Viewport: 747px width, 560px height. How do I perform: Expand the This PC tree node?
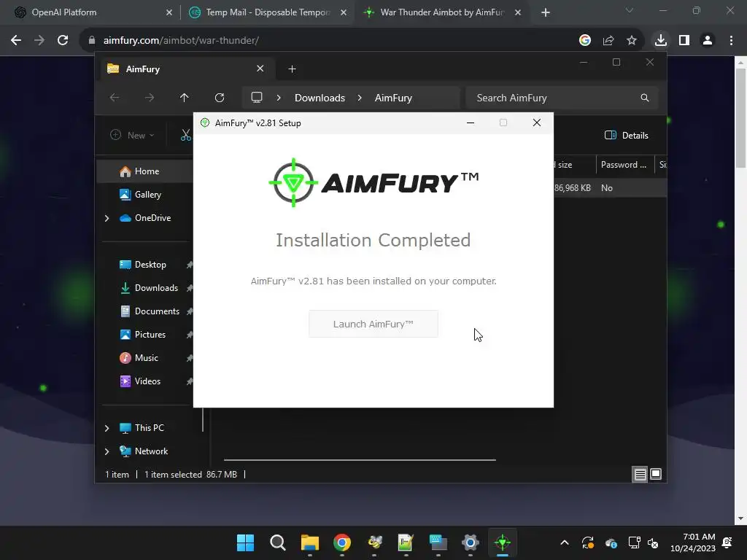(107, 428)
